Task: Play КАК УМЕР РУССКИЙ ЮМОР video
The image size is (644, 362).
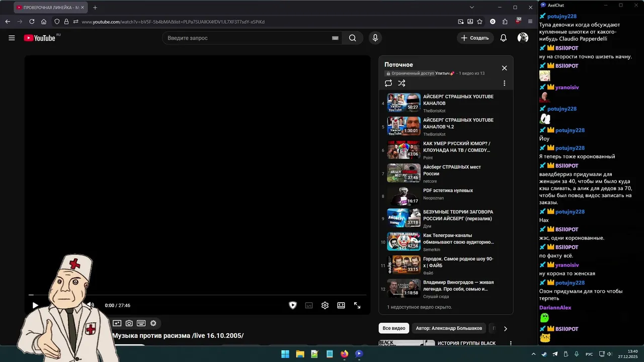Action: 446,150
